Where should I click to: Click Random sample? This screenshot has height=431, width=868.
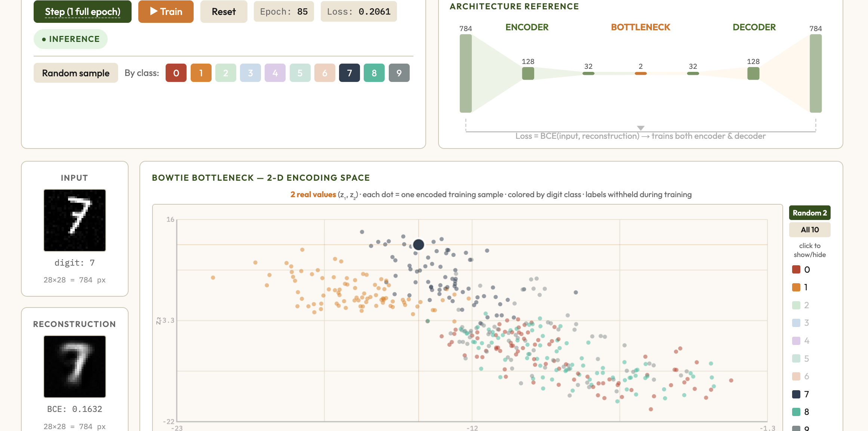pos(76,73)
